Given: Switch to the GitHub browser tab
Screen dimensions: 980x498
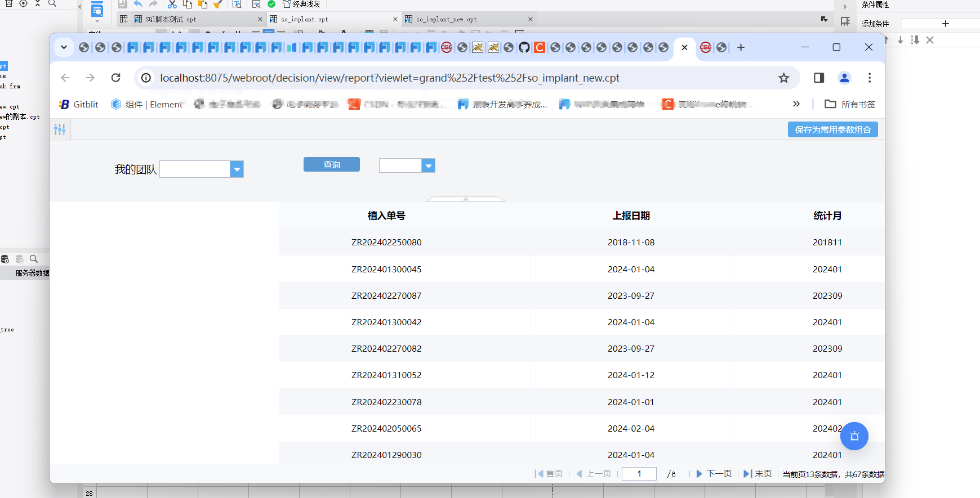Looking at the screenshot, I should 524,47.
